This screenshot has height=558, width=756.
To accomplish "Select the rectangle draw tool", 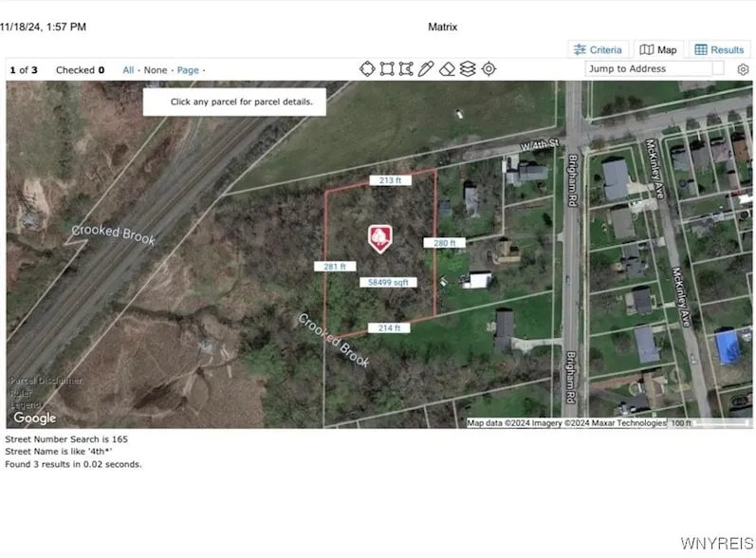I will tap(387, 68).
